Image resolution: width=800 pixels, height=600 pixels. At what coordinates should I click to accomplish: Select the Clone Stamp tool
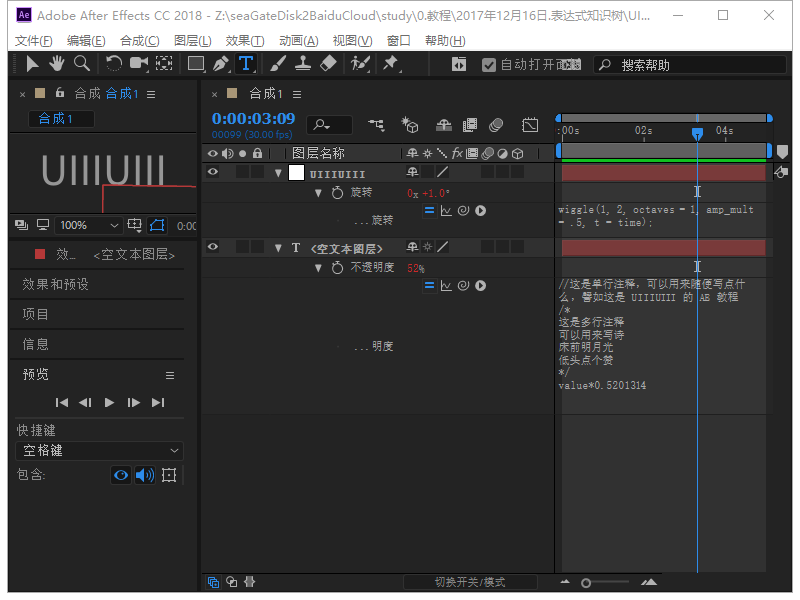pos(301,63)
